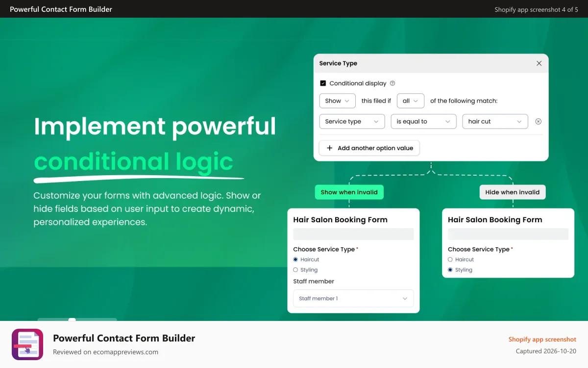588x368 pixels.
Task: Click "Reviewed on ecomappreviews.com" text
Action: point(105,352)
